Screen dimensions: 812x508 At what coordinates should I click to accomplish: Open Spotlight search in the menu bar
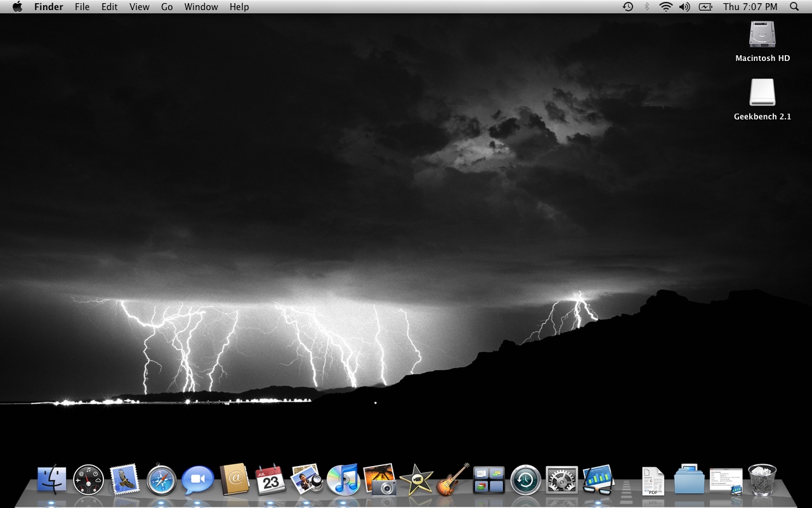point(794,6)
